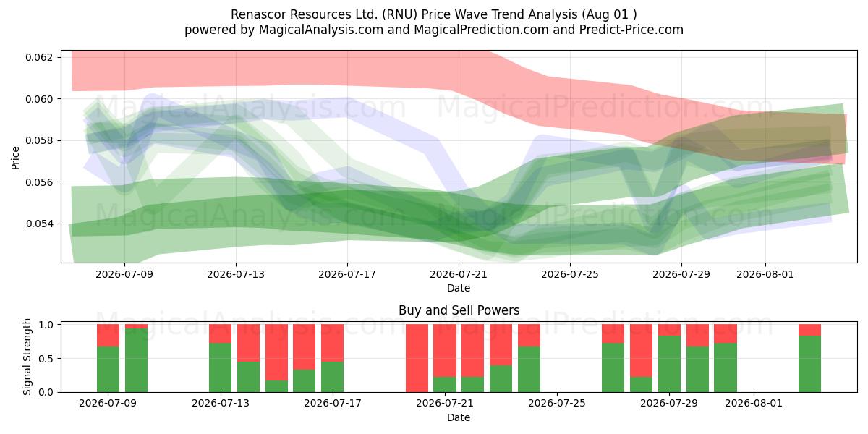
Task: Select the 0.060 tick on the Price axis
Action: point(41,99)
